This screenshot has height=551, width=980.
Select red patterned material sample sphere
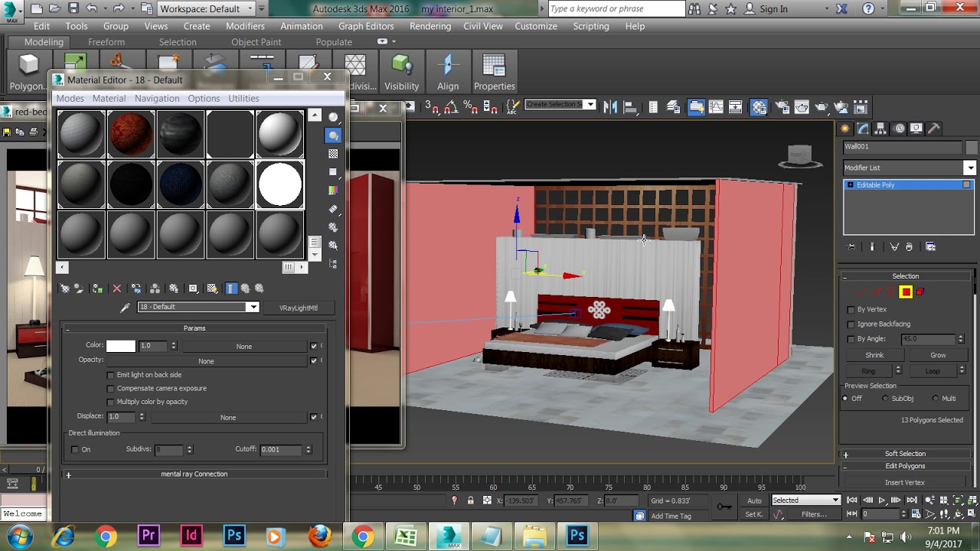coord(131,135)
